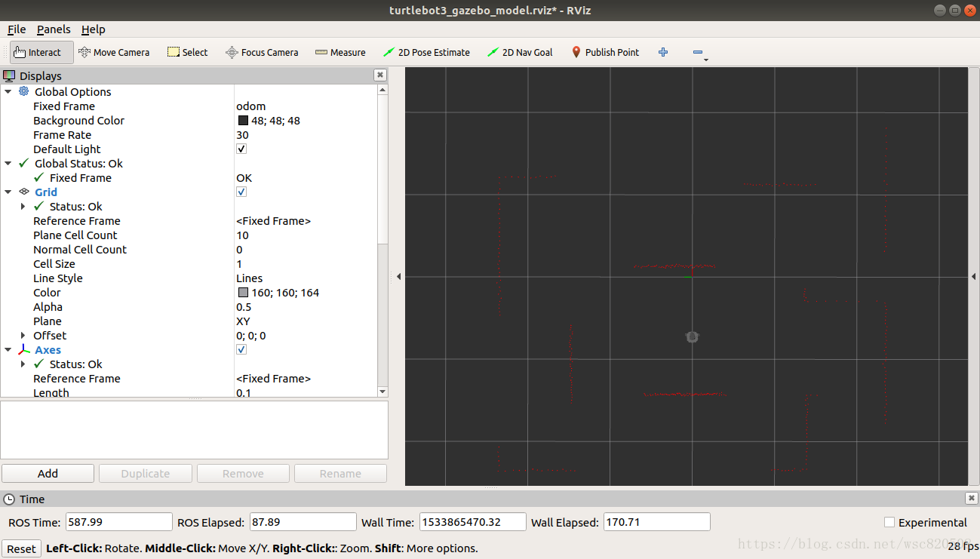Viewport: 980px width, 559px height.
Task: Click the minus remove-tool icon
Action: click(698, 52)
